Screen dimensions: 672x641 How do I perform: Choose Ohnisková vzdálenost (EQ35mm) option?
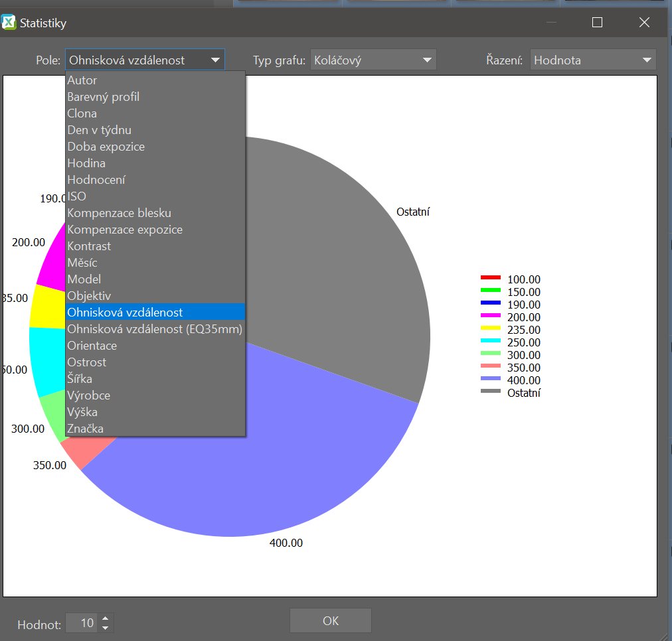155,329
